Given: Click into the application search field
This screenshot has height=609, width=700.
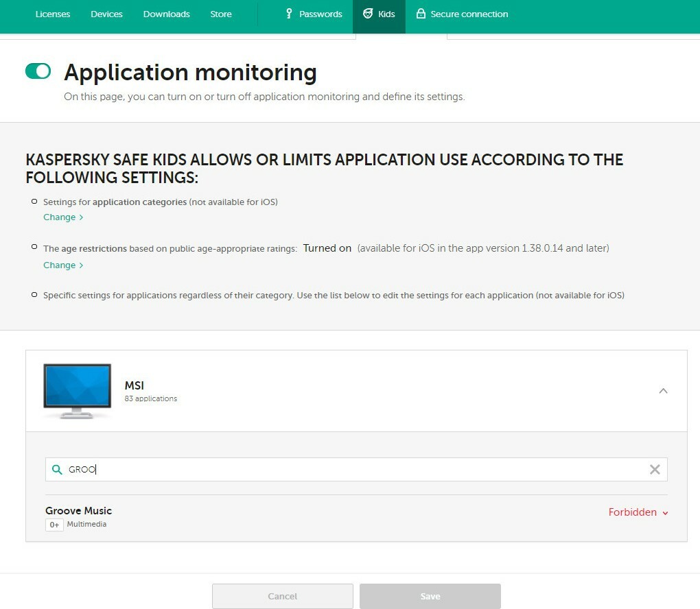Looking at the screenshot, I should pyautogui.click(x=356, y=469).
